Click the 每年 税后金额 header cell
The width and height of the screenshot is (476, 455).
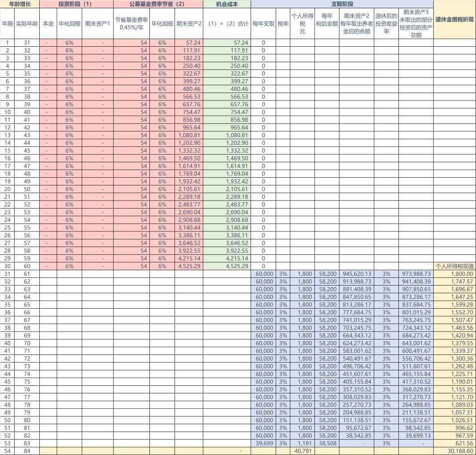click(x=327, y=24)
